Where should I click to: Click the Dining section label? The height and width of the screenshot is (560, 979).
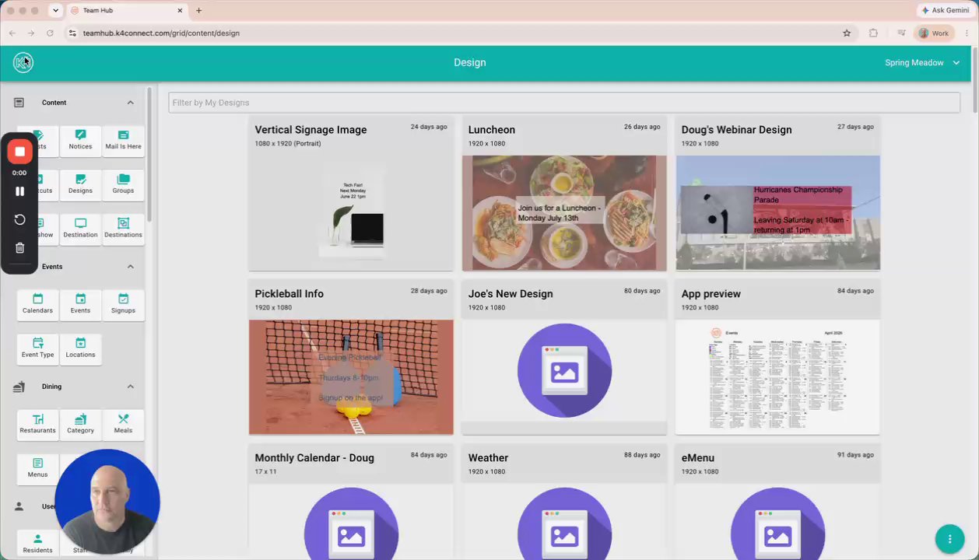51,387
